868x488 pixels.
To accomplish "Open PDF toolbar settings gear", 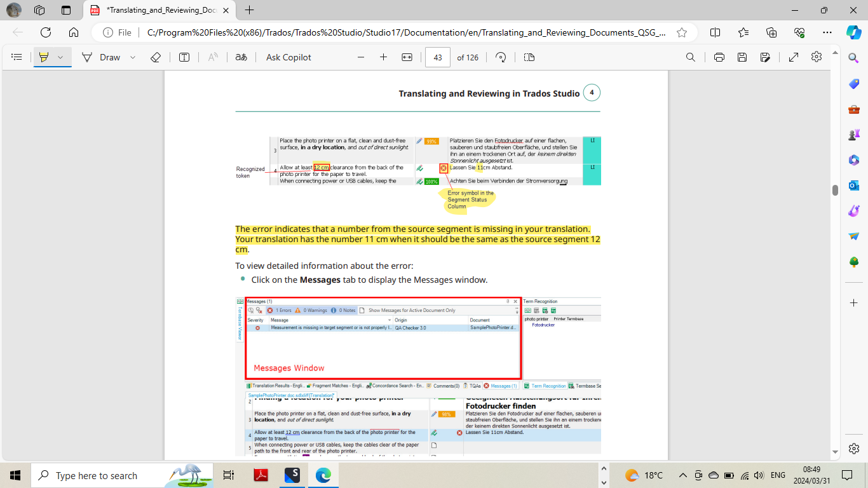I will [x=817, y=57].
